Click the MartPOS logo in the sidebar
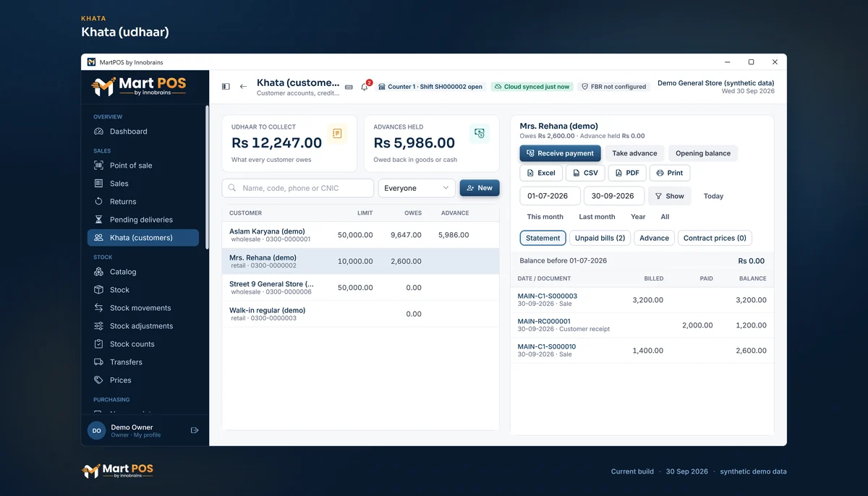 coord(139,87)
